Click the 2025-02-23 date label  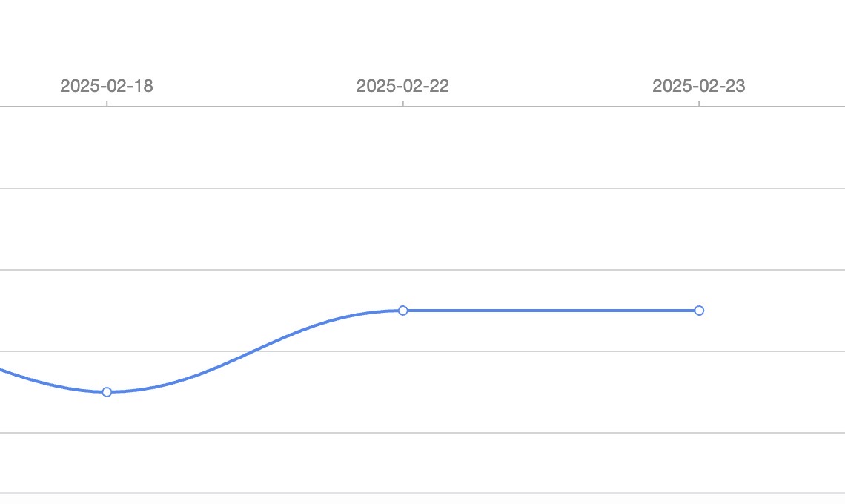(699, 86)
